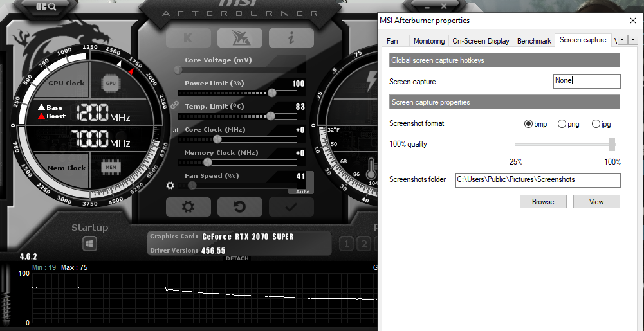
Task: Click the 4.6.2 version label
Action: (28, 256)
